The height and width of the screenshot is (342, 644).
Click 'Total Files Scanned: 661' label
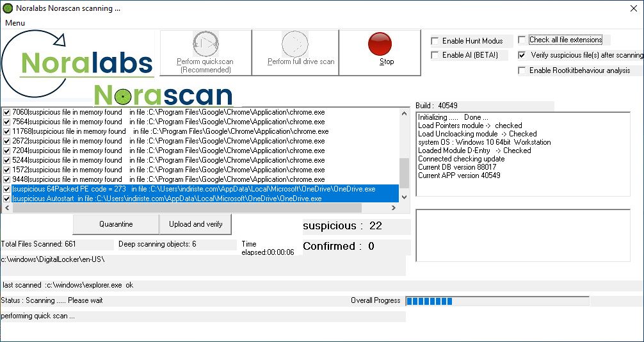[x=38, y=244]
